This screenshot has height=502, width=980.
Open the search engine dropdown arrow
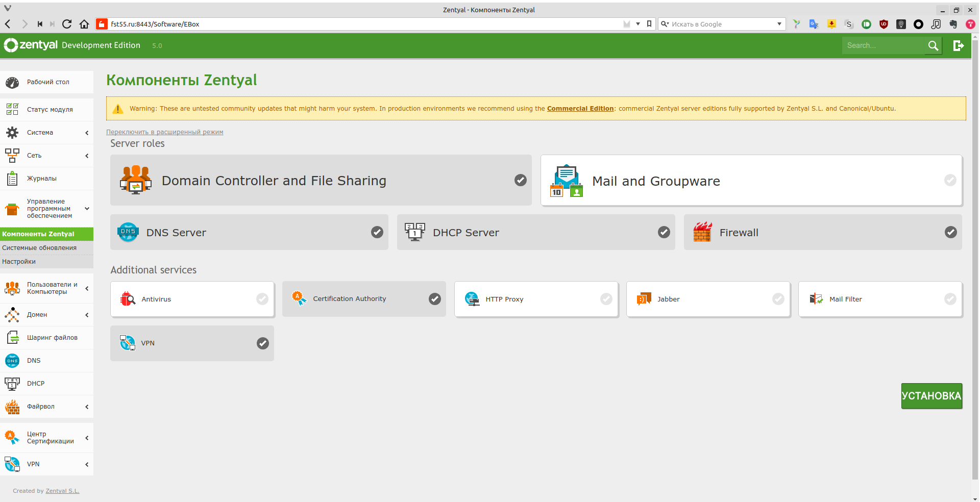click(779, 24)
